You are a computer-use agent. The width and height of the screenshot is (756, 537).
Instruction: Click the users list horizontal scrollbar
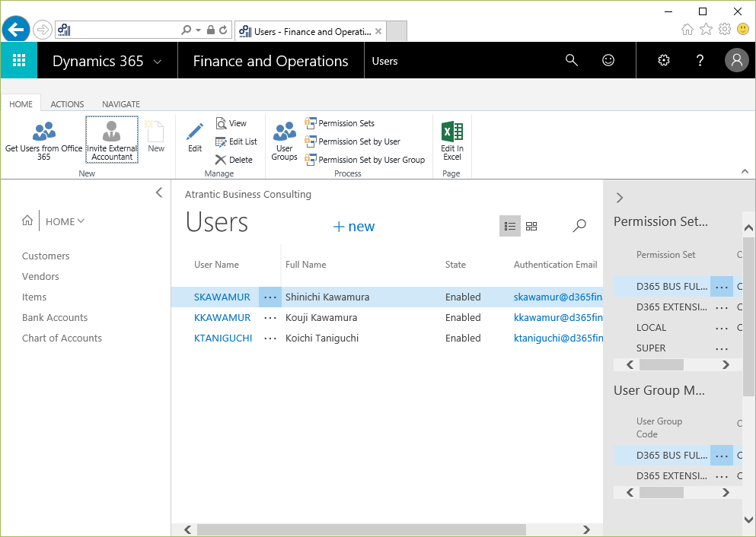point(361,530)
